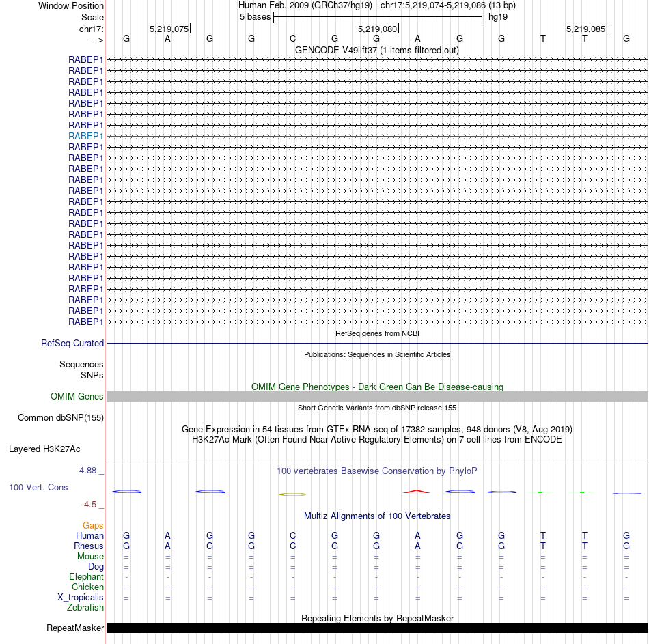
Task: Click Repeating Elements by RepeatMasker title
Action: (378, 618)
